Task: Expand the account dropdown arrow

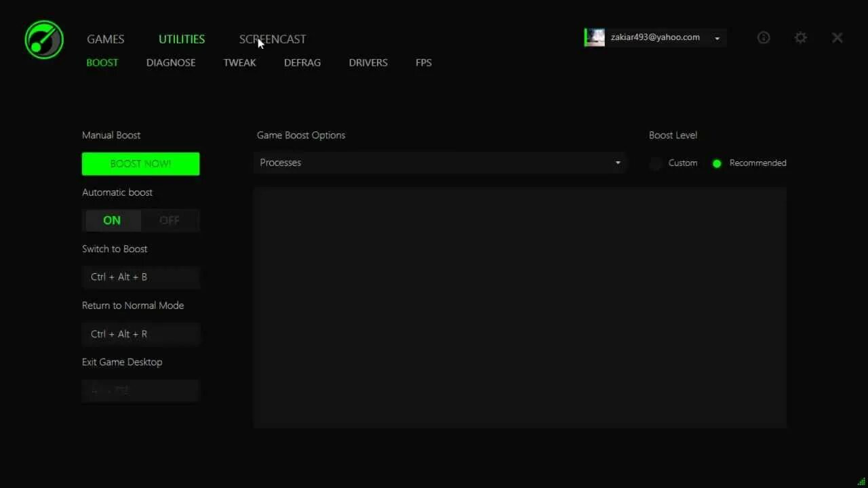Action: [717, 39]
